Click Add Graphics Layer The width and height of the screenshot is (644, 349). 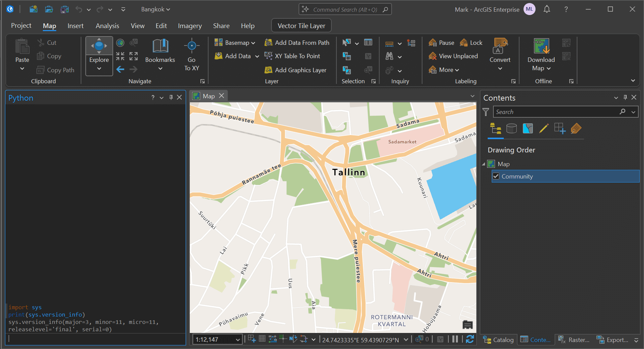click(x=295, y=70)
